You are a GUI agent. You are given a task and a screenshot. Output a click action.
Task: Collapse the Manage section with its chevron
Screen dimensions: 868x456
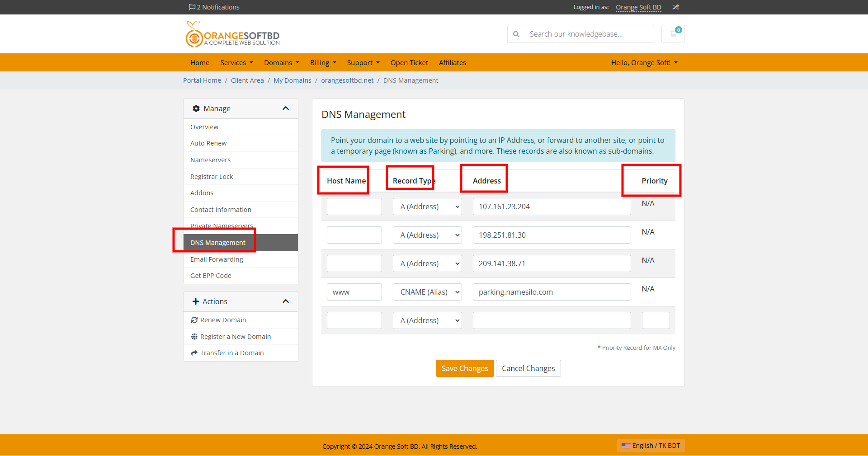tap(285, 108)
